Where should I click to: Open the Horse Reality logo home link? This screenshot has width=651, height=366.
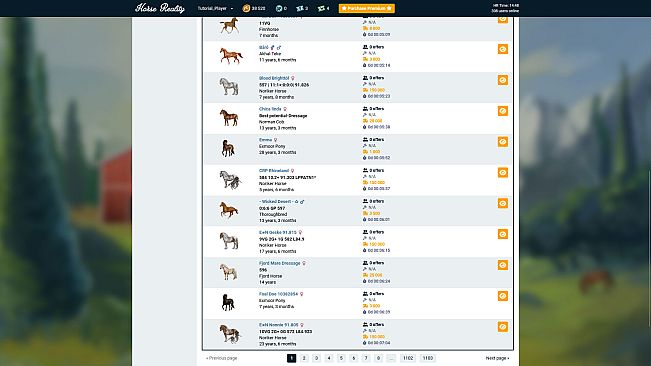click(160, 8)
